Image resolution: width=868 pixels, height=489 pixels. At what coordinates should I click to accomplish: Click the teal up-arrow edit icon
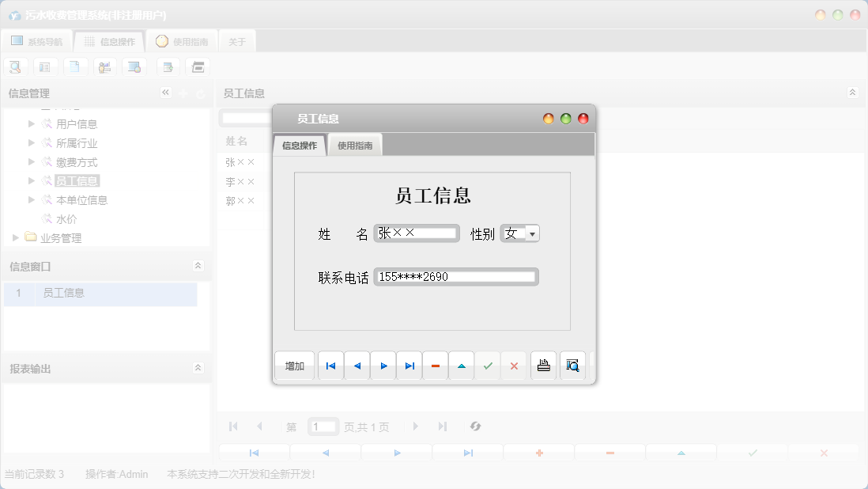[x=462, y=366]
